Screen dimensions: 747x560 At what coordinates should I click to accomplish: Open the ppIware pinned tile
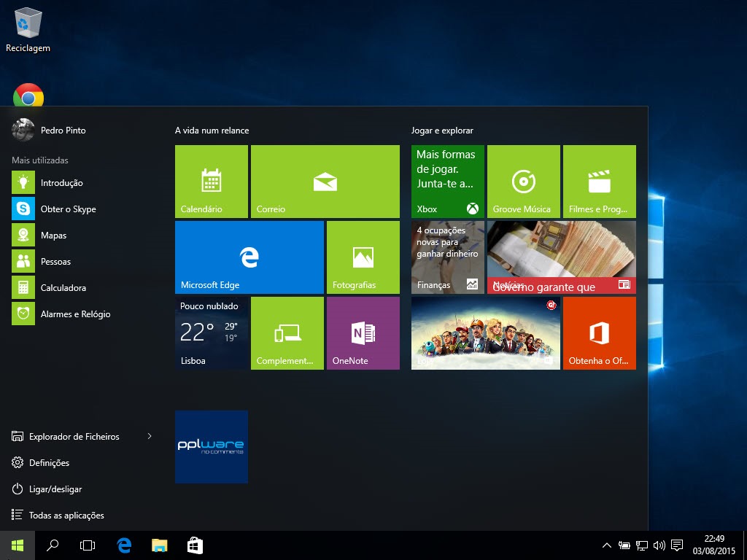212,446
